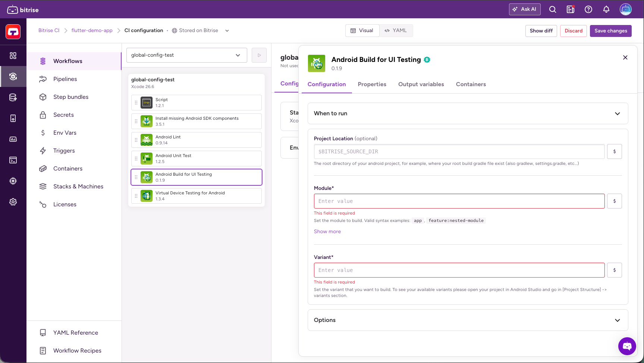Open the global-config-test workflow dropdown
The height and width of the screenshot is (363, 644).
click(187, 55)
